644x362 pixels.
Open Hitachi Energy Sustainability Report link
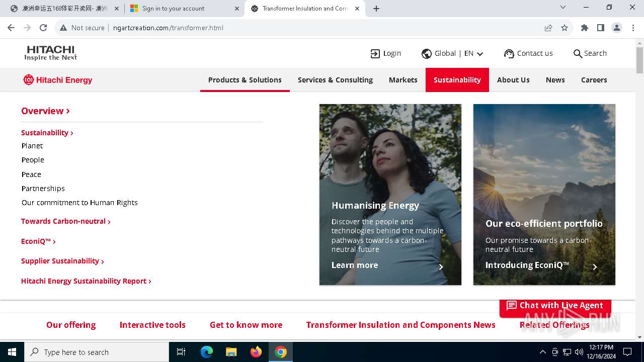[x=86, y=281]
